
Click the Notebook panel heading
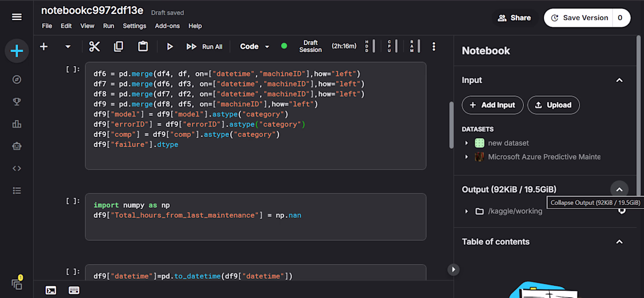pos(486,51)
